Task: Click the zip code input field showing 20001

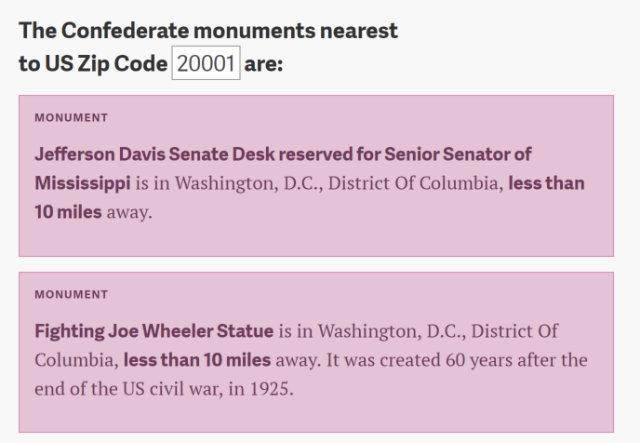Action: (x=206, y=64)
